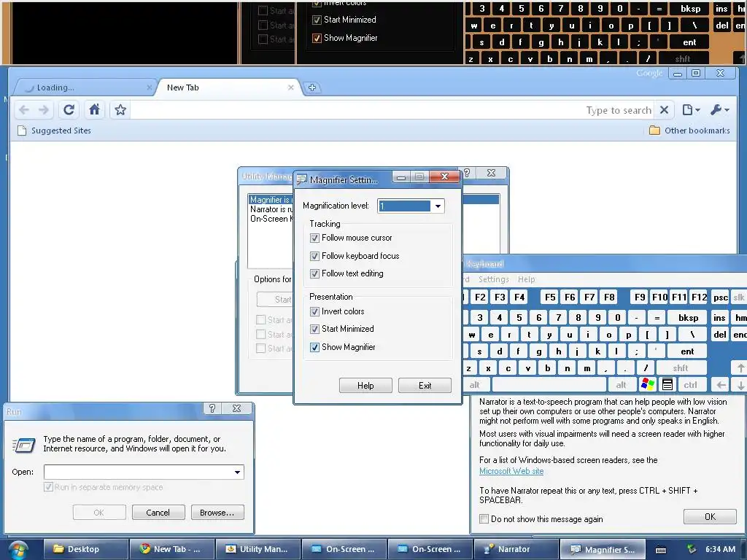The height and width of the screenshot is (560, 747).
Task: Open the Other bookmarks folder
Action: (x=689, y=131)
